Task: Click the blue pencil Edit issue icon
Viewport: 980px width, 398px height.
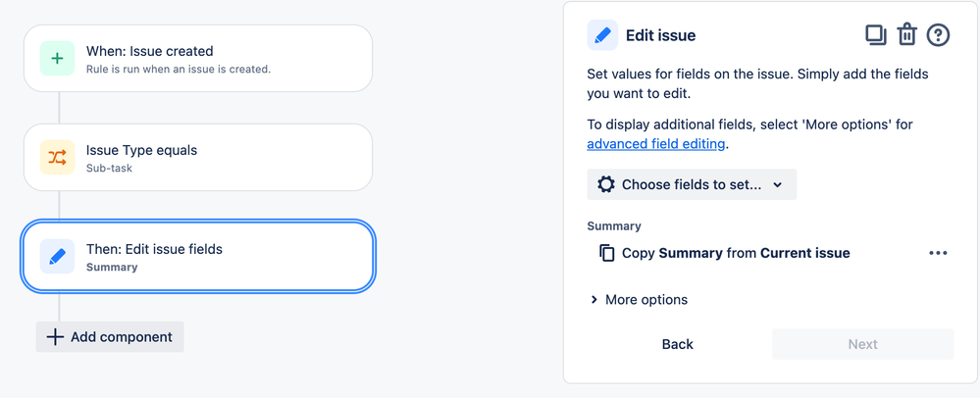Action: (x=602, y=35)
